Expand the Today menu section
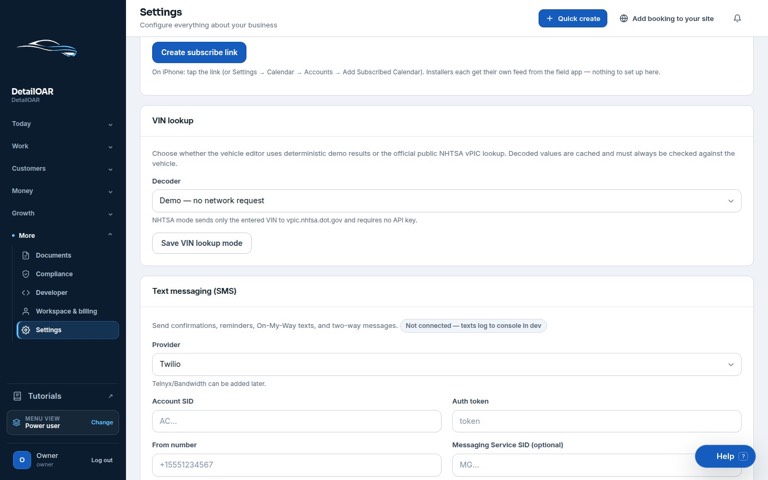768x480 pixels. tap(63, 124)
